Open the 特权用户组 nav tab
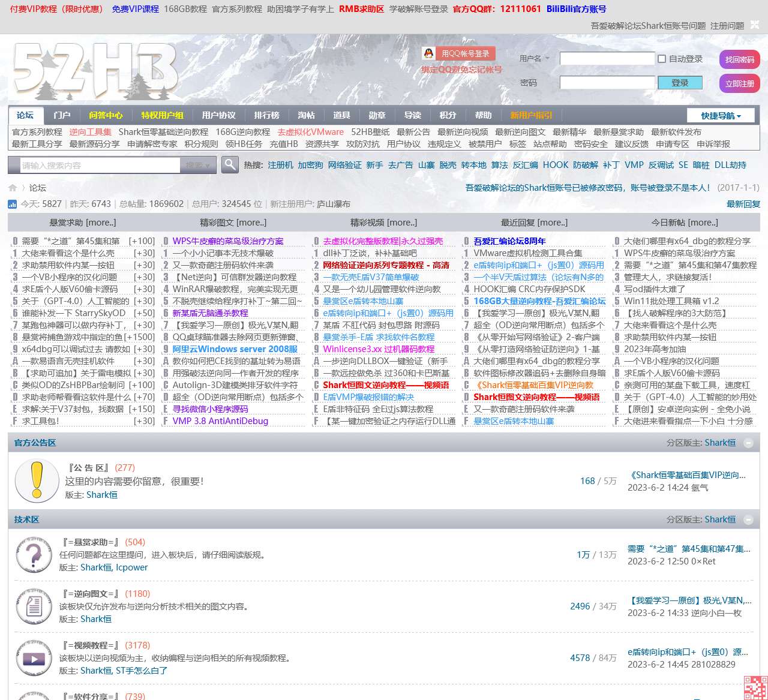The image size is (768, 700). [162, 115]
